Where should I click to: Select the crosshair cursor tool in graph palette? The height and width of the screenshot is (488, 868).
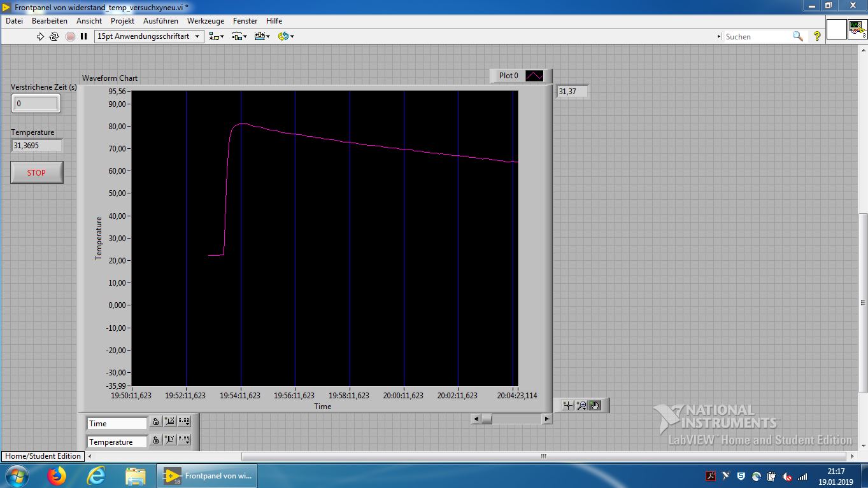coord(568,405)
